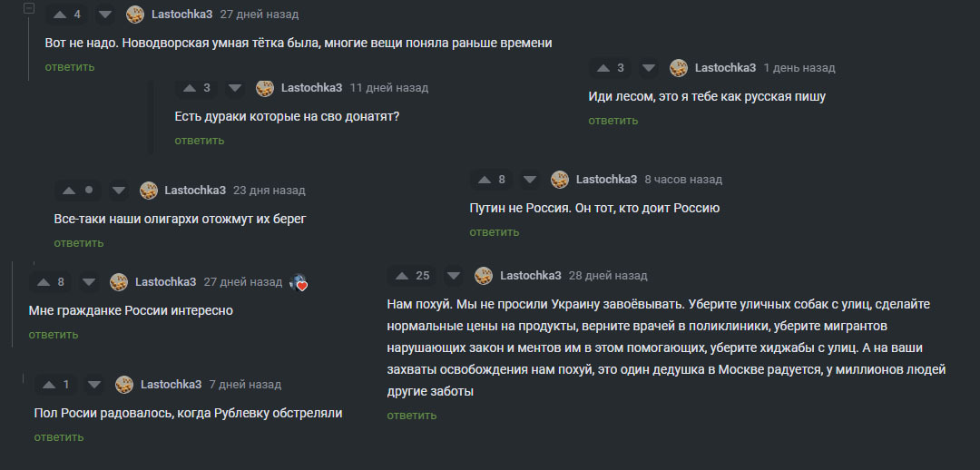The width and height of the screenshot is (980, 470).
Task: Open the "23 дня назад" timestamp link
Action: coord(269,191)
